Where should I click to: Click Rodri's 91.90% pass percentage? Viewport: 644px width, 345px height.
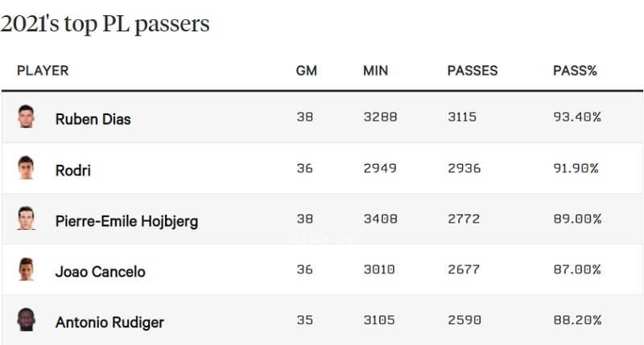click(x=576, y=168)
